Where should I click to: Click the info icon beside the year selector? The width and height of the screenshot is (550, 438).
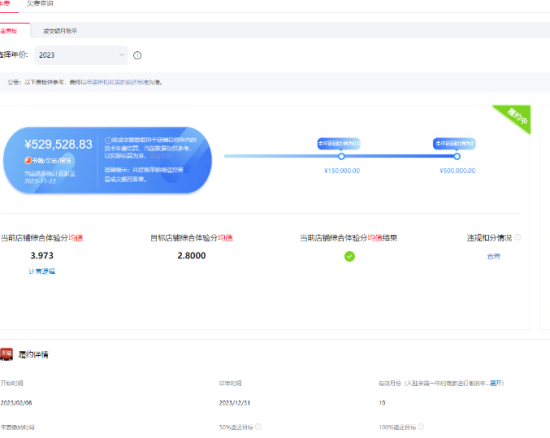click(137, 55)
